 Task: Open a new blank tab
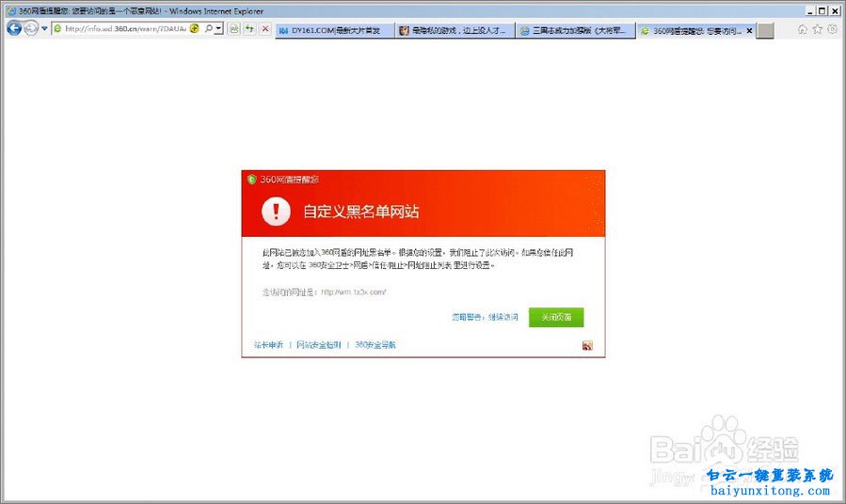tap(765, 31)
